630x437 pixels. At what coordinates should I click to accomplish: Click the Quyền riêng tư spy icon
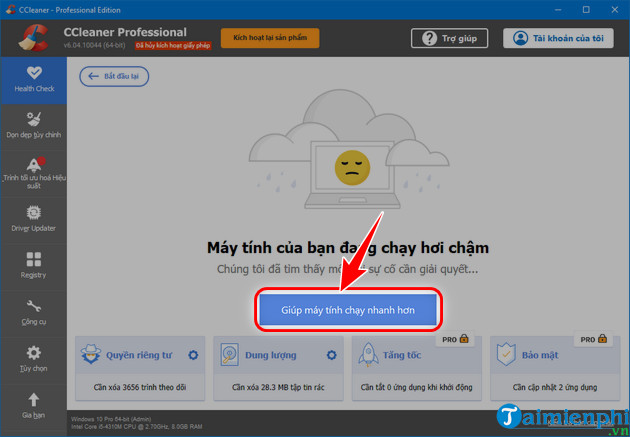tap(91, 354)
